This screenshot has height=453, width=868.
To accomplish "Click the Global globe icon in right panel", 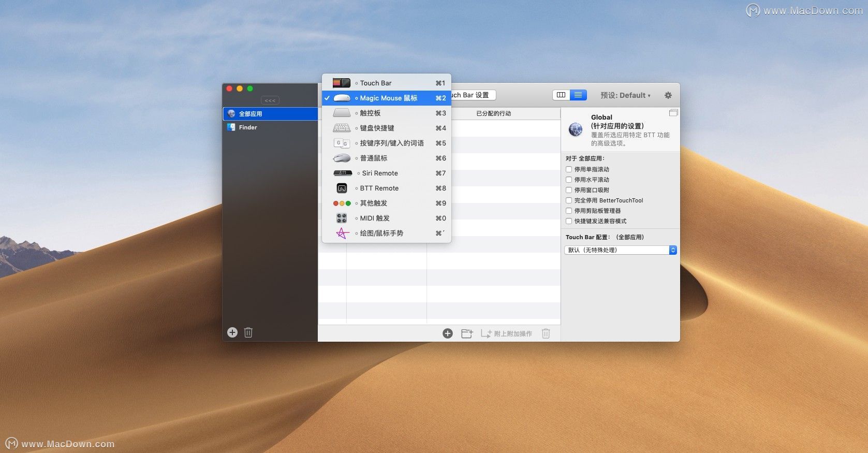I will [x=576, y=129].
